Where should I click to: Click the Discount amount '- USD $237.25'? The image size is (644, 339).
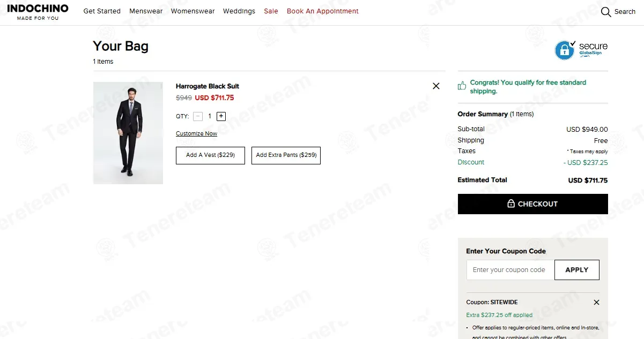[586, 163]
